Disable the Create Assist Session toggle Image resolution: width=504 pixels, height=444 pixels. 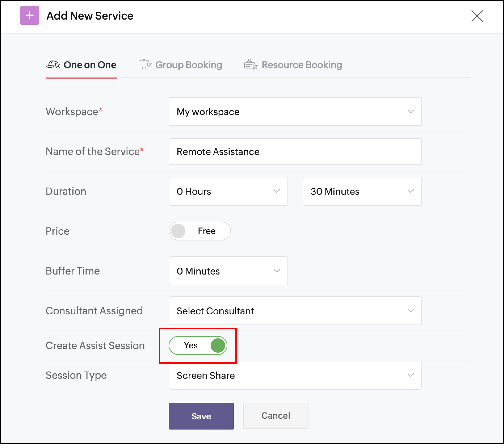click(x=198, y=345)
